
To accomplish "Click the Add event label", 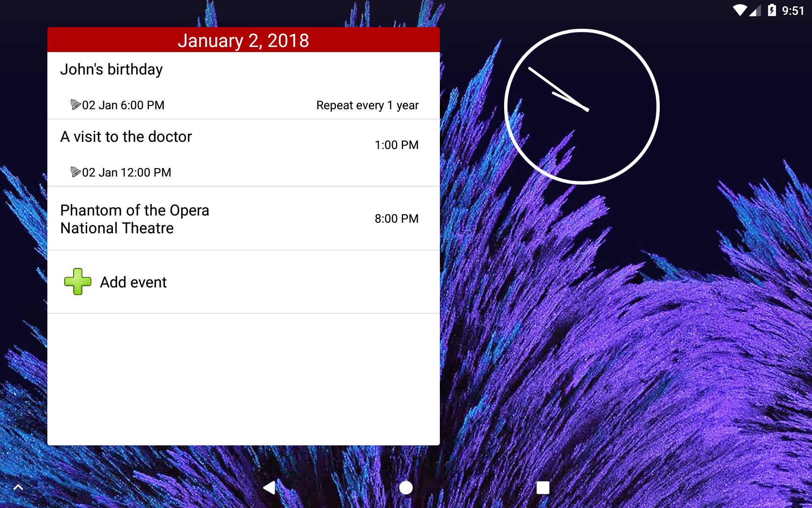I will tap(133, 282).
